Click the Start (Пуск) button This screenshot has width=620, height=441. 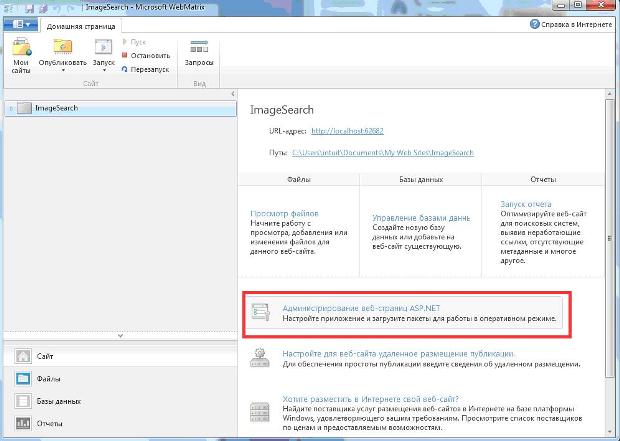(134, 42)
